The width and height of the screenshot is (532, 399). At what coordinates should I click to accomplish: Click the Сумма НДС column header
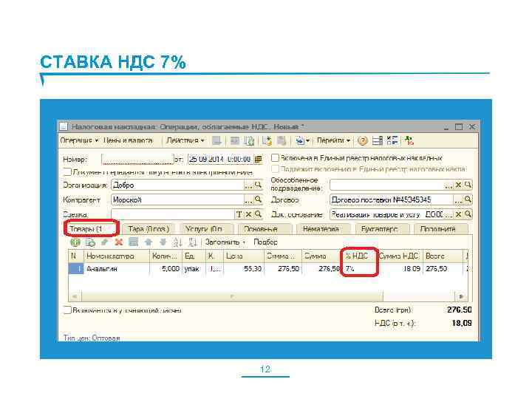pyautogui.click(x=399, y=256)
